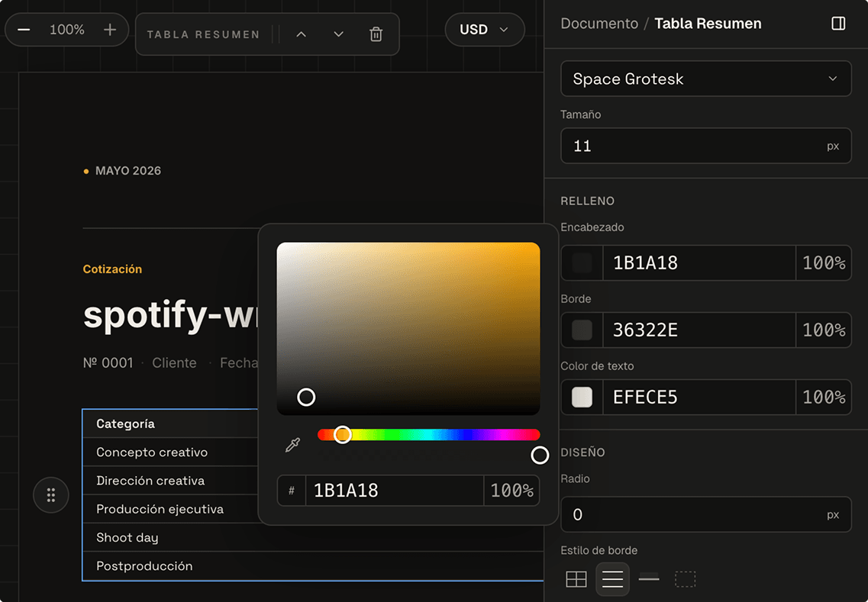Open the Space Grotesk font dropdown
Image resolution: width=868 pixels, height=602 pixels.
pos(706,79)
